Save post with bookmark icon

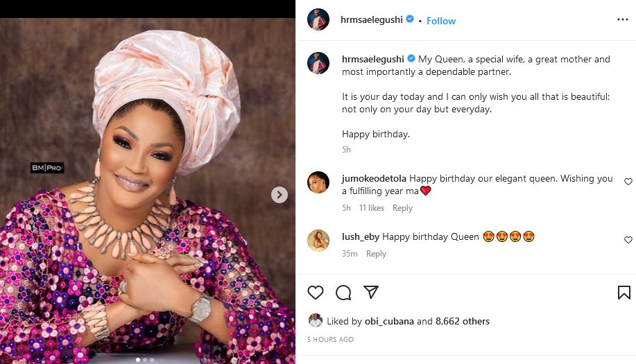pyautogui.click(x=624, y=293)
